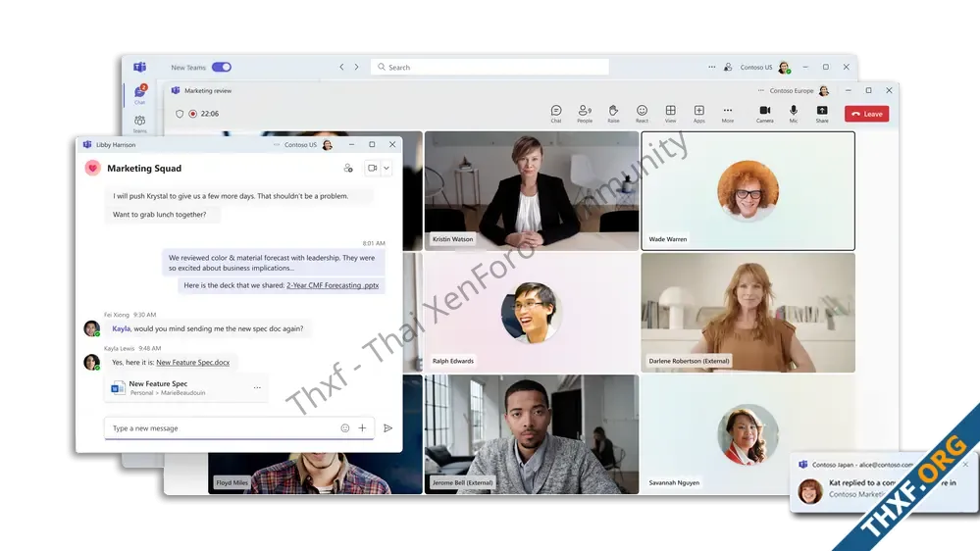Viewport: 980px width, 551px height.
Task: Click Fei Xiong's avatar in chat
Action: tap(92, 328)
